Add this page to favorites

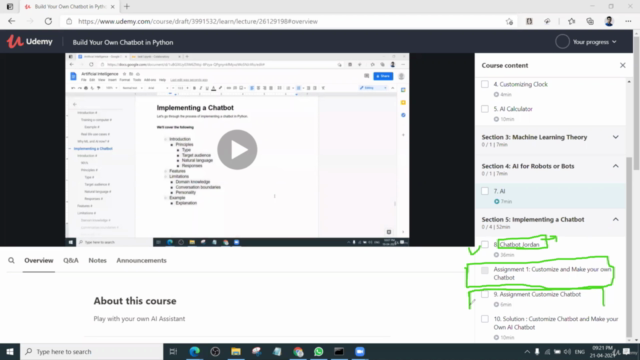coord(509,21)
